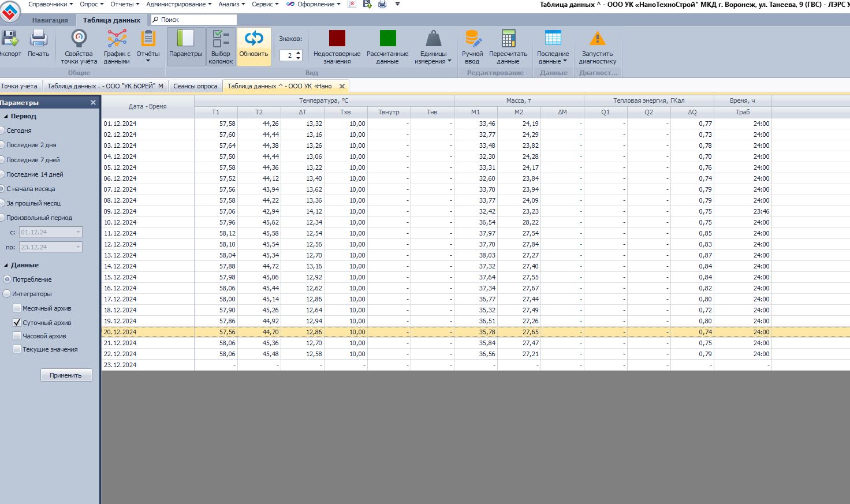
Task: Click the Отчёты clipboard icon
Action: (148, 39)
